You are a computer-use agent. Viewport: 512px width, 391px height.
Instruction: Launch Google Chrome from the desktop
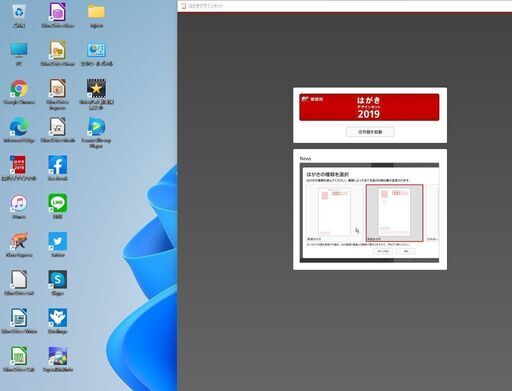19,89
